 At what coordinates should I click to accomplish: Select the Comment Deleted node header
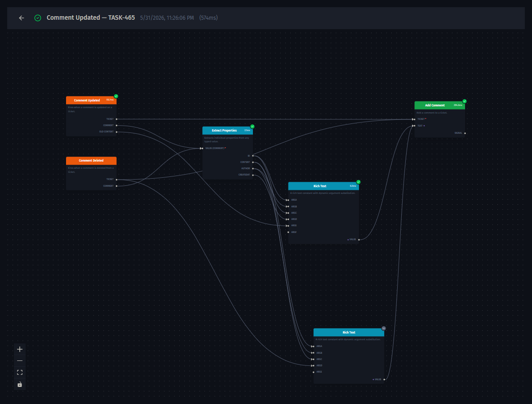click(91, 161)
